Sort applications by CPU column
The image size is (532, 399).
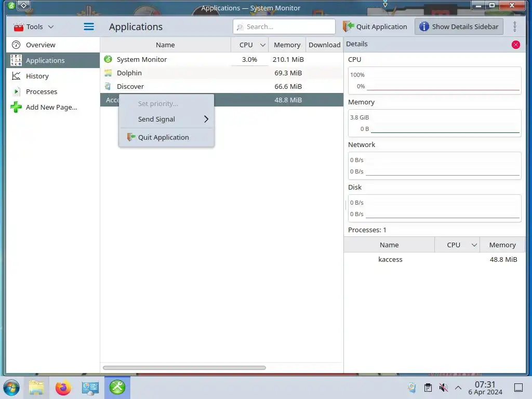250,45
